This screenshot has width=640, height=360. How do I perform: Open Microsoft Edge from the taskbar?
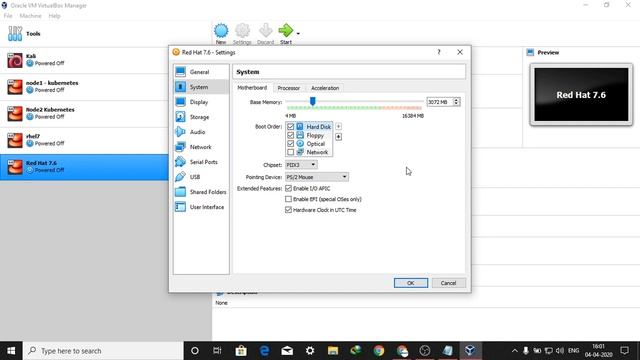264,351
